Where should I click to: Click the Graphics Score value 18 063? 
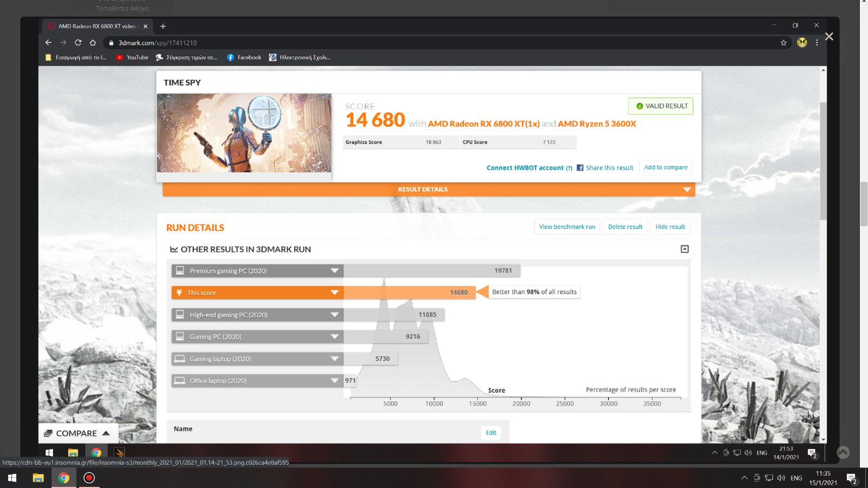[x=433, y=142]
